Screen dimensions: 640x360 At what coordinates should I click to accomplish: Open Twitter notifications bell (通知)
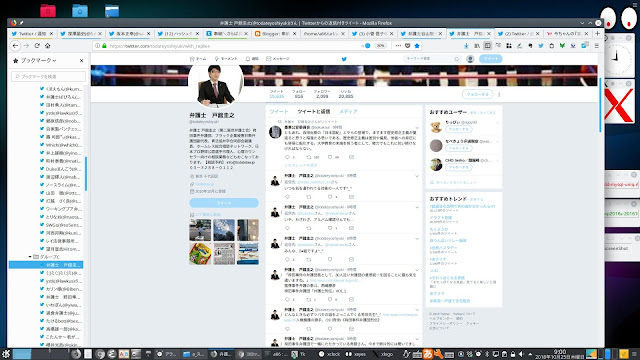(x=252, y=59)
